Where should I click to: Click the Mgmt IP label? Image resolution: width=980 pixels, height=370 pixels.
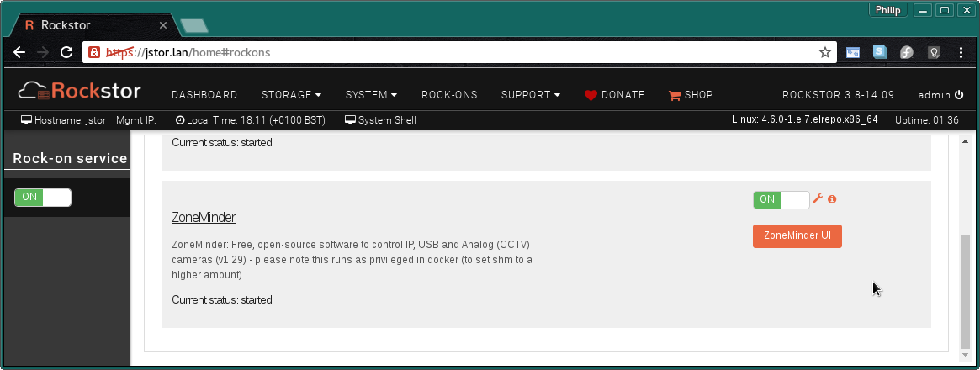pos(136,120)
